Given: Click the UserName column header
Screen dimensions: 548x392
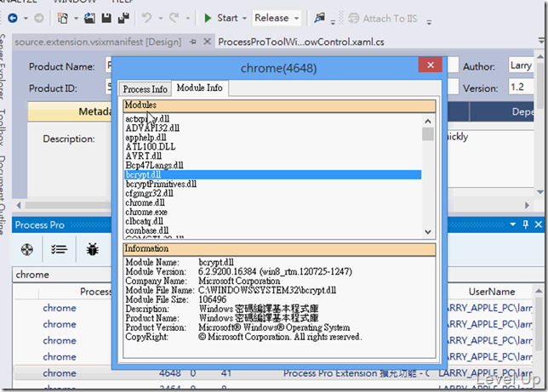Looking at the screenshot, I should click(491, 292).
